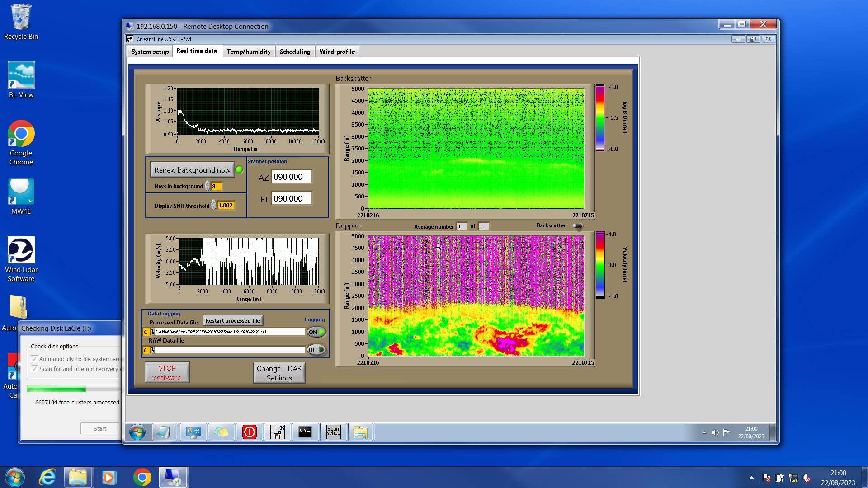Screen dimensions: 868x488
Task: Click Renew background now button
Action: click(192, 170)
